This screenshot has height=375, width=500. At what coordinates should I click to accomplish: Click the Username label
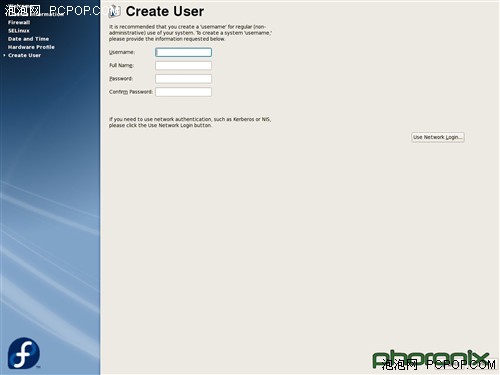pos(122,52)
